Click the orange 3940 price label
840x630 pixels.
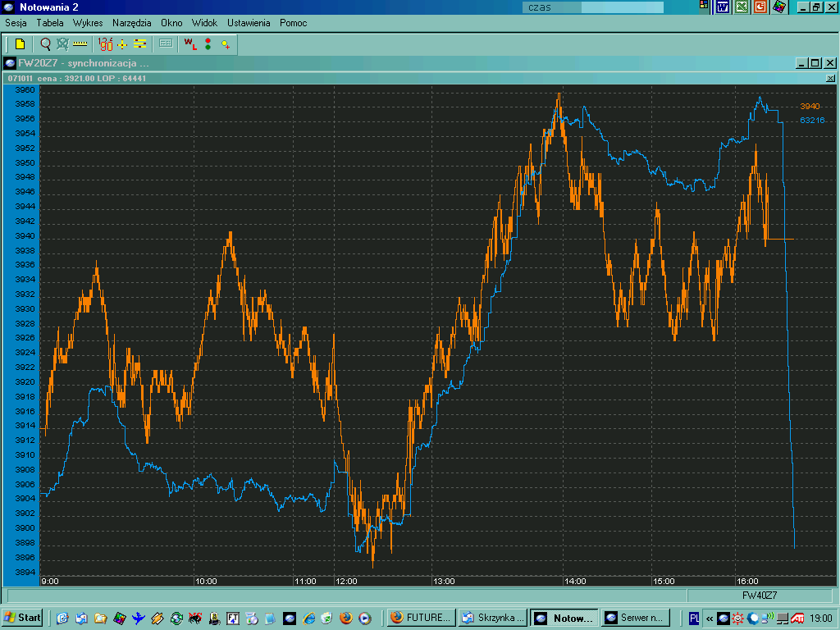click(x=810, y=106)
